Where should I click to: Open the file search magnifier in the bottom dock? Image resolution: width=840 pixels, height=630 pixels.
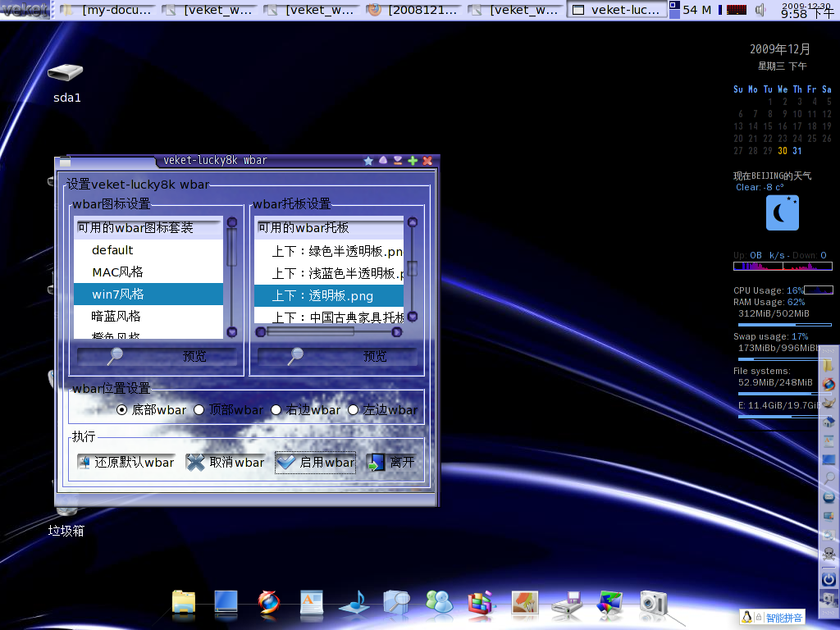click(x=396, y=601)
